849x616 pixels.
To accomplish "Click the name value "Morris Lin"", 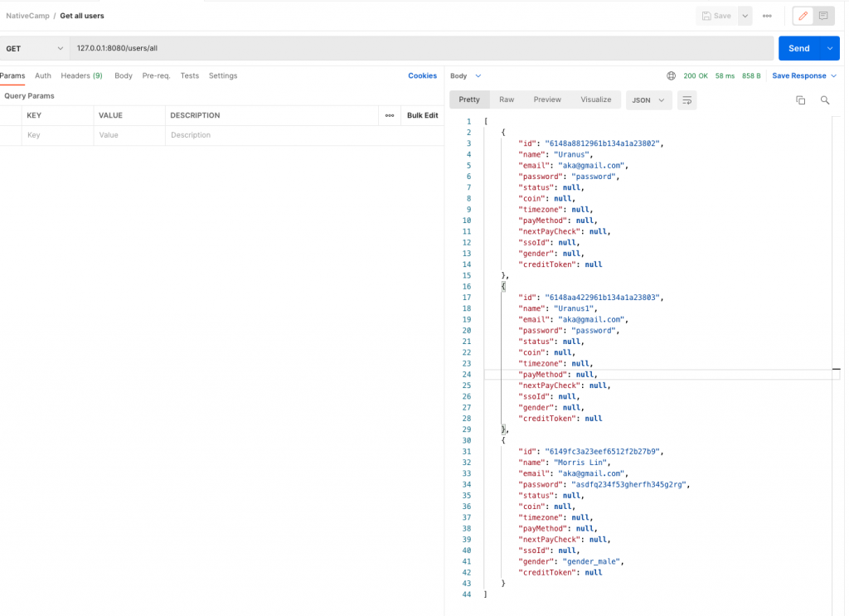I will pyautogui.click(x=580, y=463).
